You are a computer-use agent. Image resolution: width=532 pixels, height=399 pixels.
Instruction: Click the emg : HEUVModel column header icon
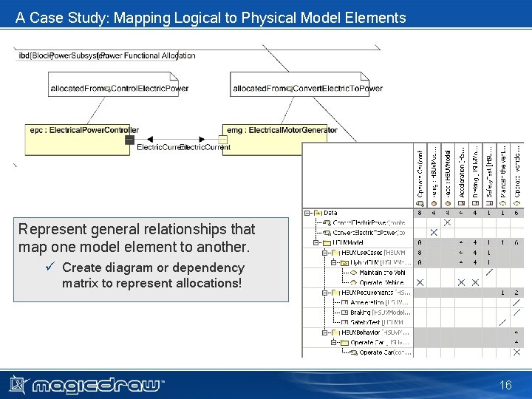[434, 204]
